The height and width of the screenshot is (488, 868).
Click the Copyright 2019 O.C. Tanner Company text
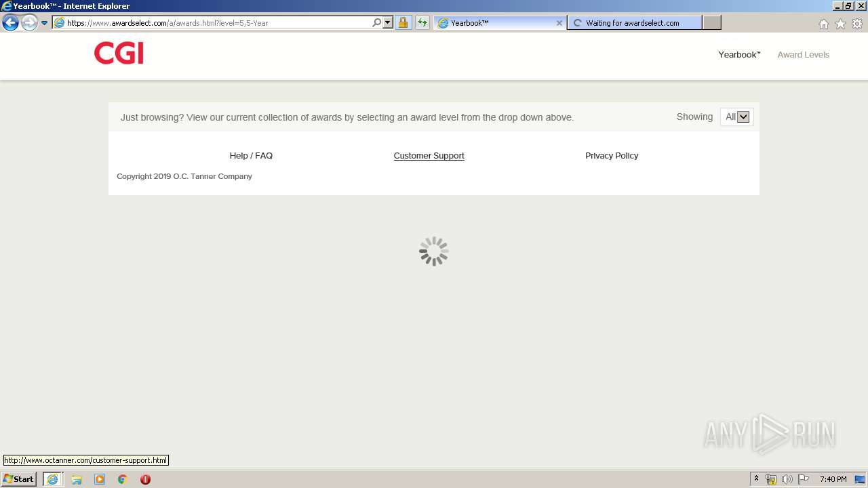184,176
